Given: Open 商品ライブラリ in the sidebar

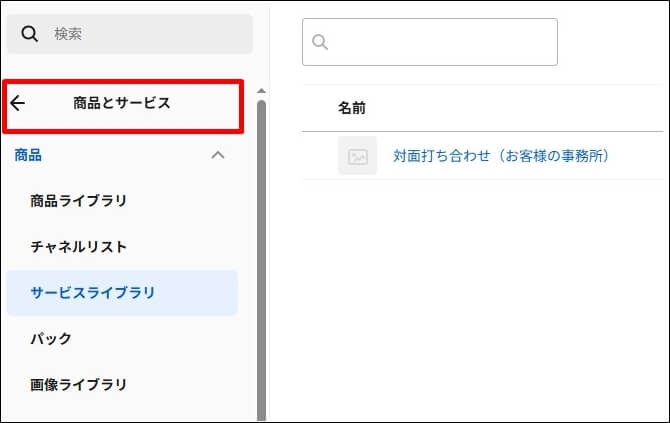Looking at the screenshot, I should click(x=79, y=201).
